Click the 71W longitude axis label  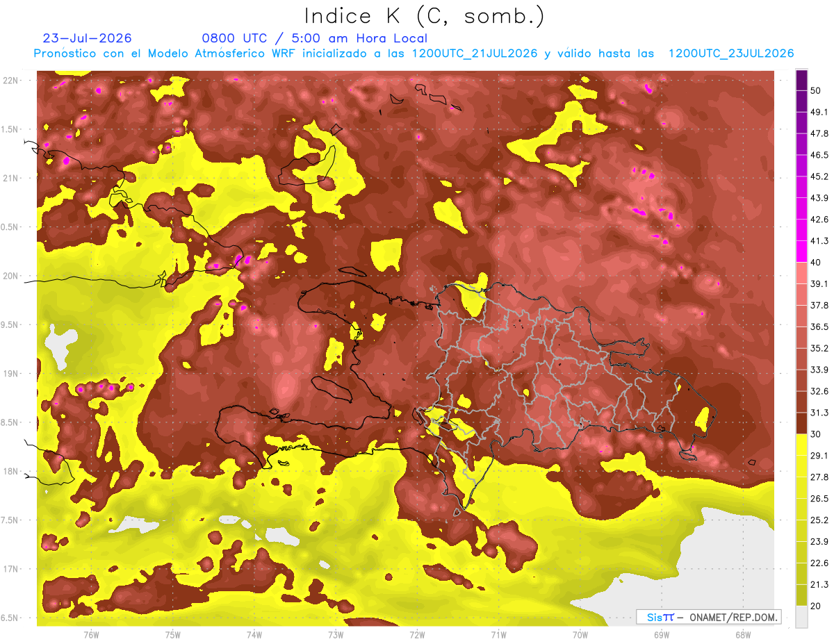498,634
